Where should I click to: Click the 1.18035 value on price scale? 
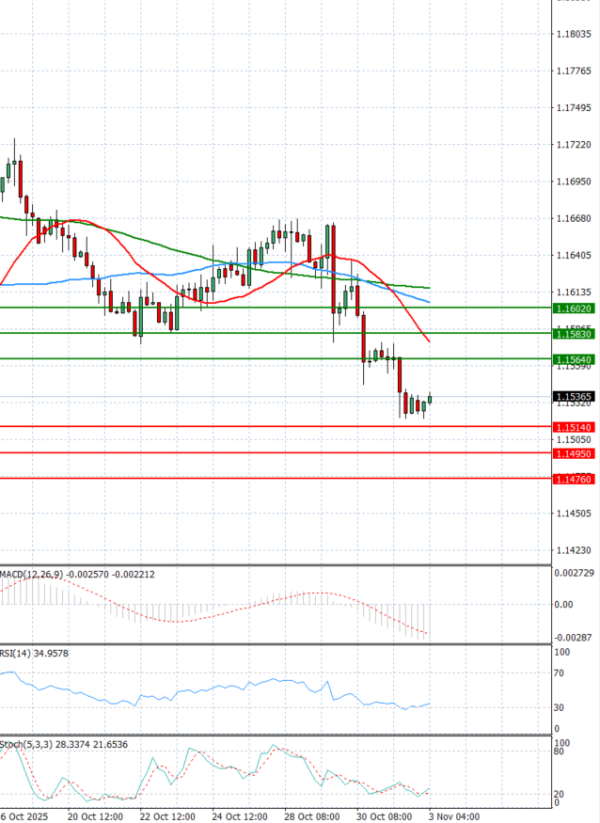pyautogui.click(x=573, y=34)
